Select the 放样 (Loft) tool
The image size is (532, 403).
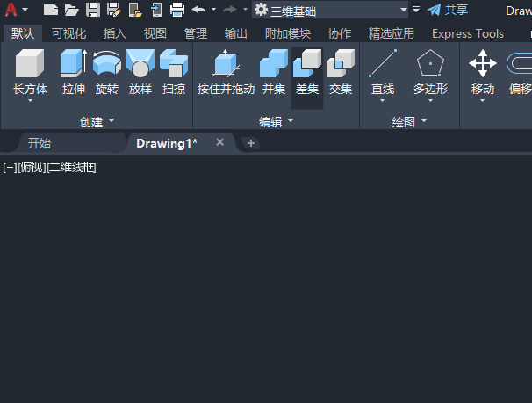[x=140, y=72]
